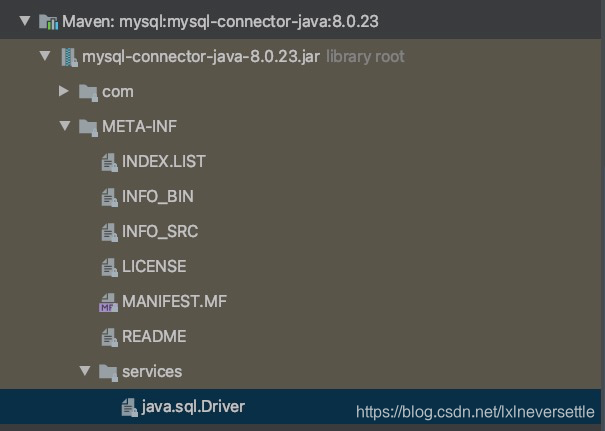Collapse the META-INF folder
The height and width of the screenshot is (431, 605).
(65, 126)
